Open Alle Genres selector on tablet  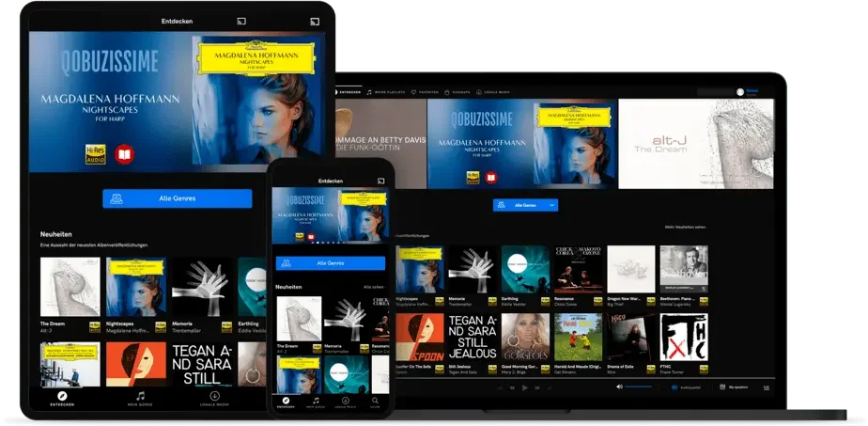178,198
